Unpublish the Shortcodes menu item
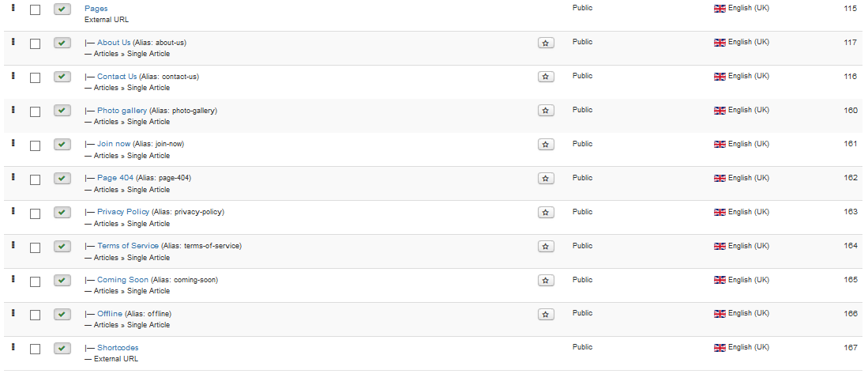Viewport: 868px width, 374px height. click(x=62, y=349)
